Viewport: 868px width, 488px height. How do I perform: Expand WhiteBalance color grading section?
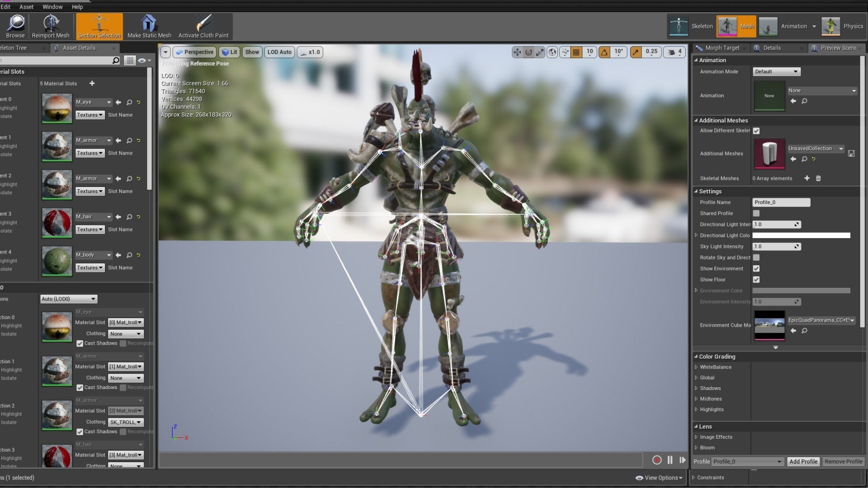pyautogui.click(x=696, y=367)
